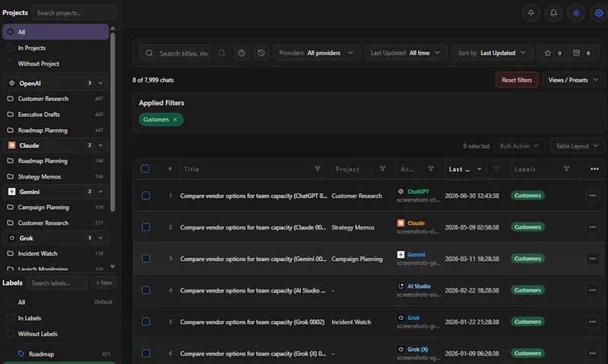608x364 pixels.
Task: Open row actions for AI Studio chat row
Action: pyautogui.click(x=593, y=290)
